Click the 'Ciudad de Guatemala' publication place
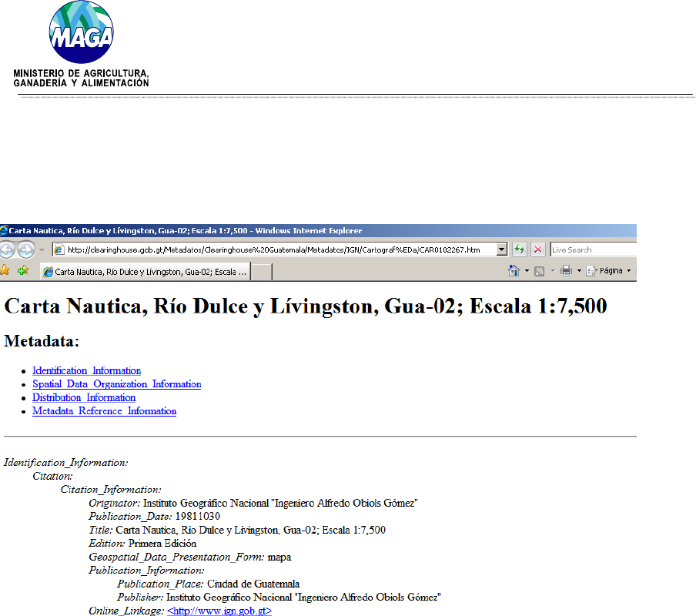The image size is (696, 616). [253, 584]
